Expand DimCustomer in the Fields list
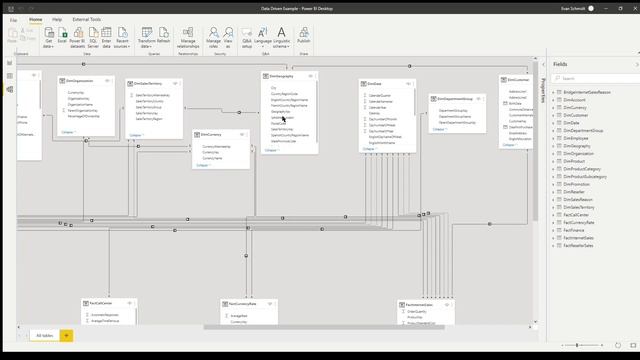 coord(553,115)
